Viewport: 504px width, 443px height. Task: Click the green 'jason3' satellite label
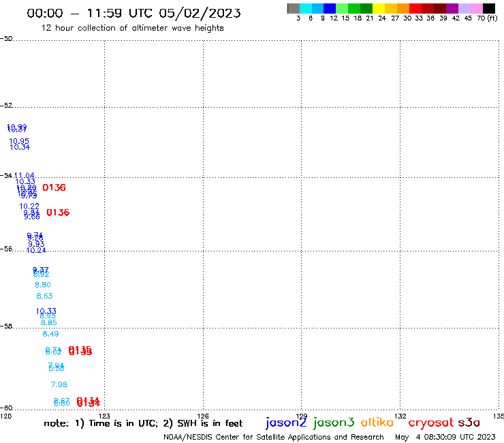[334, 423]
